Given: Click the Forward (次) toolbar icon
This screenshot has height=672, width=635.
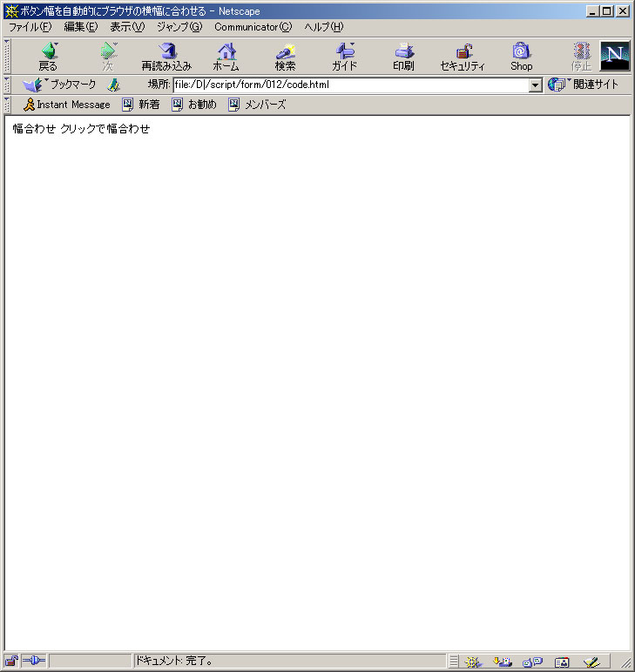Looking at the screenshot, I should (108, 56).
